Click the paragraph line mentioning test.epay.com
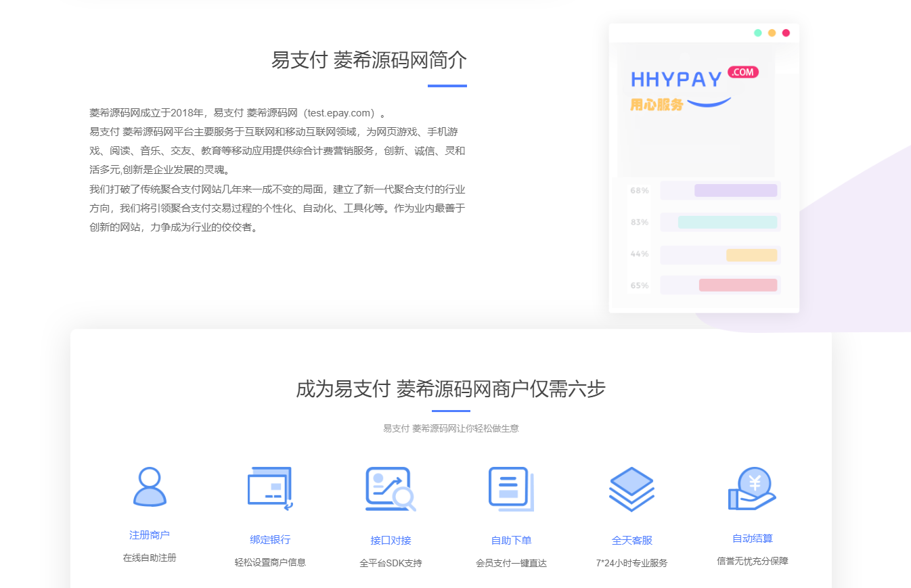Viewport: 911px width, 588px height. (x=238, y=112)
